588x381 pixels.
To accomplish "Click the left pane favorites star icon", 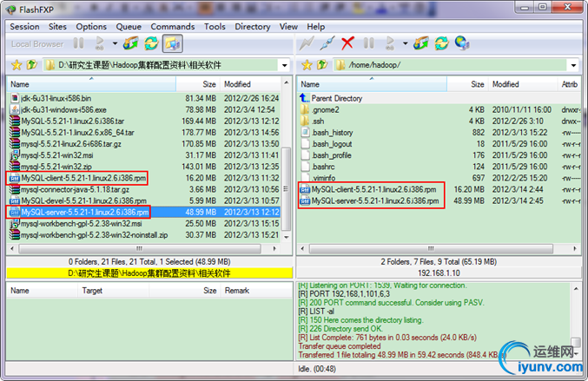I will (x=17, y=65).
